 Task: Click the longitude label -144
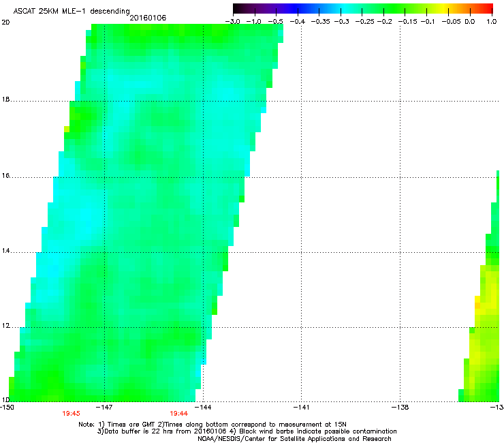click(203, 408)
